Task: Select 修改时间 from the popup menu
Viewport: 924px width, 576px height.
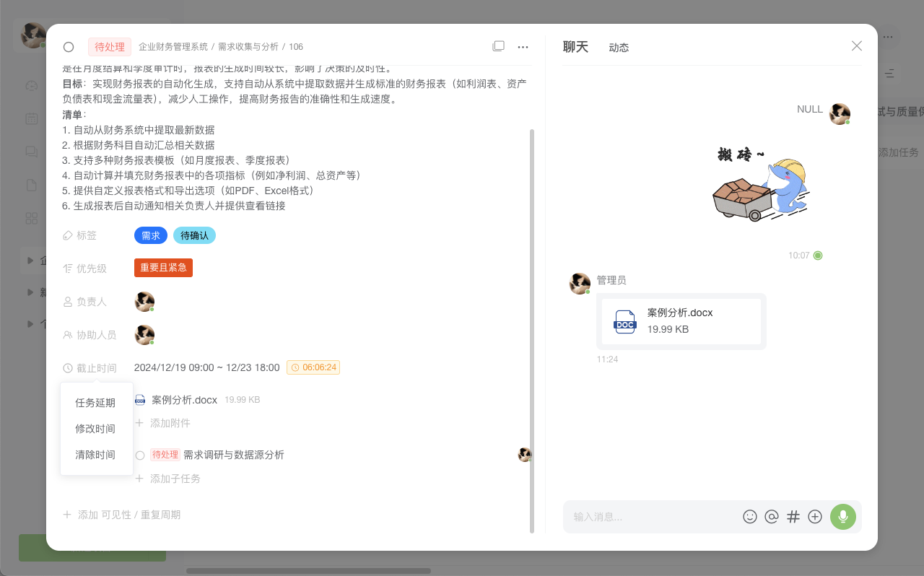Action: pyautogui.click(x=95, y=429)
